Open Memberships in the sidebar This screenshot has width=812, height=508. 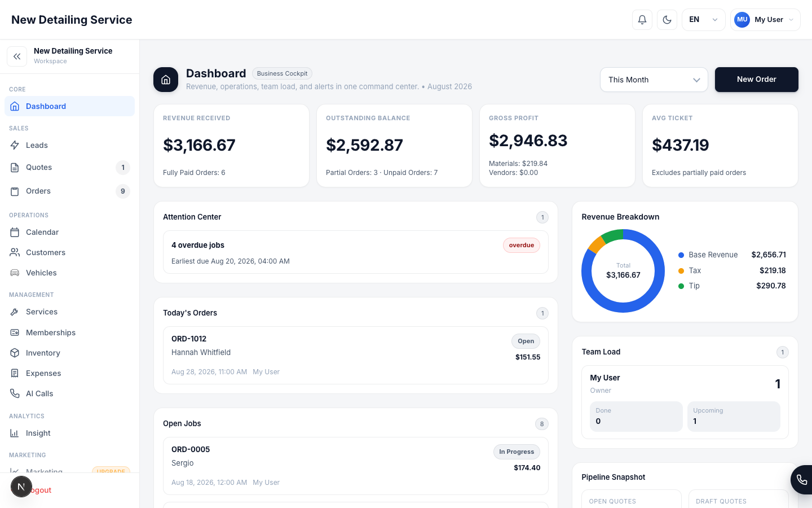70,332
